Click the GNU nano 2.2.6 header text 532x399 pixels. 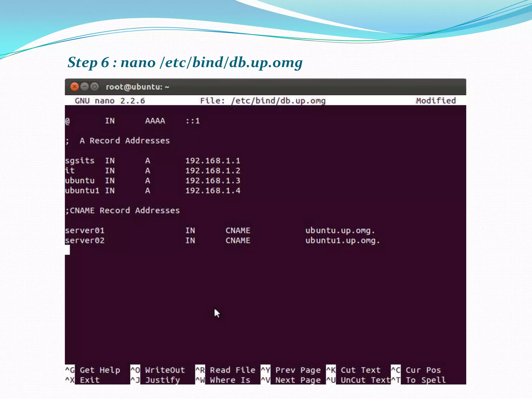[110, 101]
